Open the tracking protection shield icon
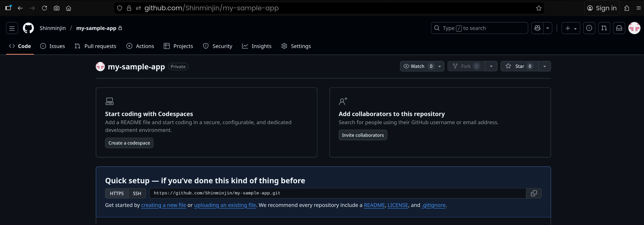 click(120, 8)
